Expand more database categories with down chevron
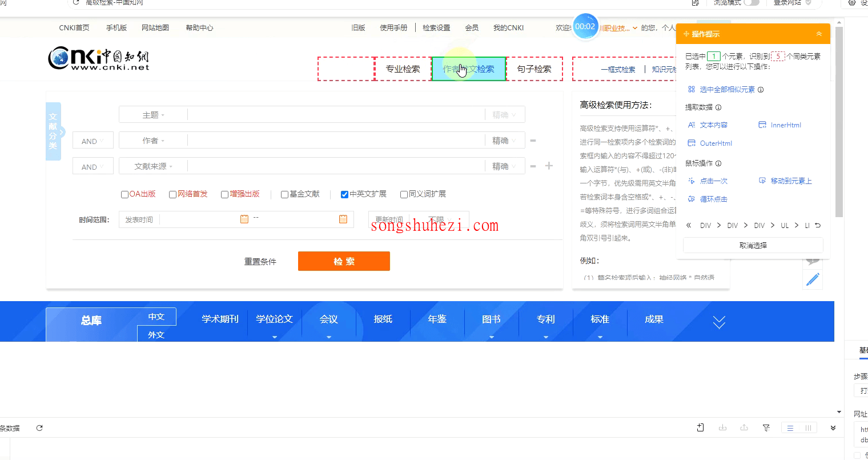Screen dimensions: 868x460 [x=719, y=322]
